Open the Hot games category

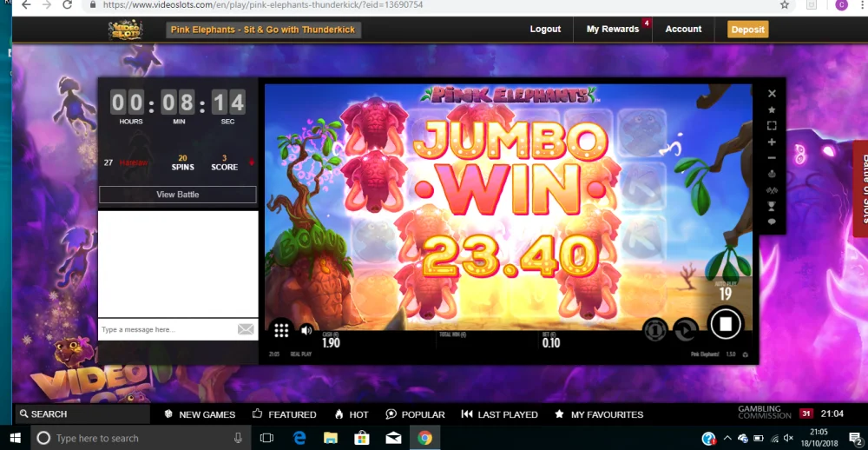(x=352, y=414)
